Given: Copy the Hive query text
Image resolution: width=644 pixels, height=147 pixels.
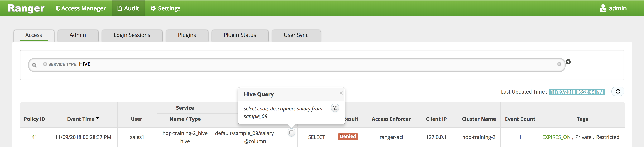Looking at the screenshot, I should click(x=335, y=108).
